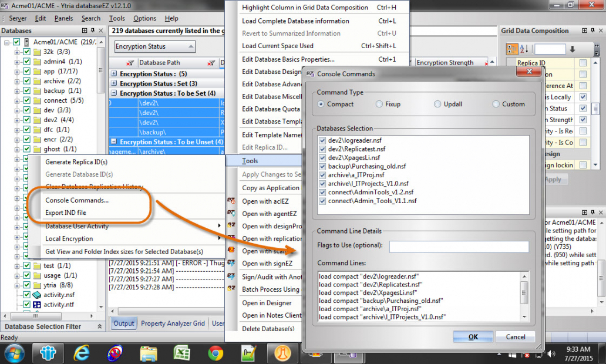Click the filter icon left of Database Path column

[130, 63]
